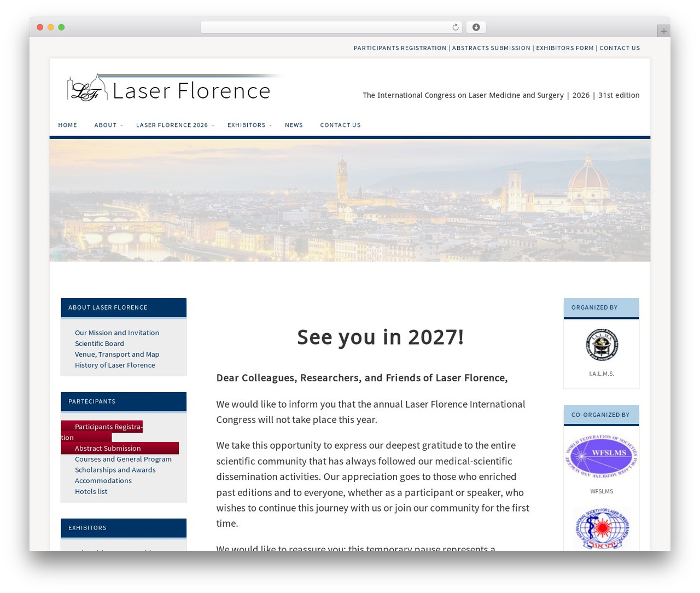Click the Co-Organized By sidebar heading

[600, 415]
